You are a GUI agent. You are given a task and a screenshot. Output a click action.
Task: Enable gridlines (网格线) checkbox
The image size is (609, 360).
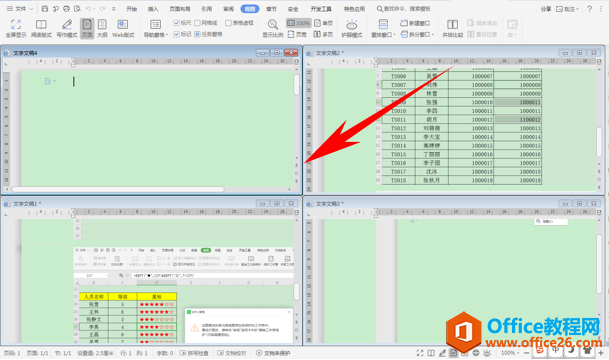click(205, 23)
